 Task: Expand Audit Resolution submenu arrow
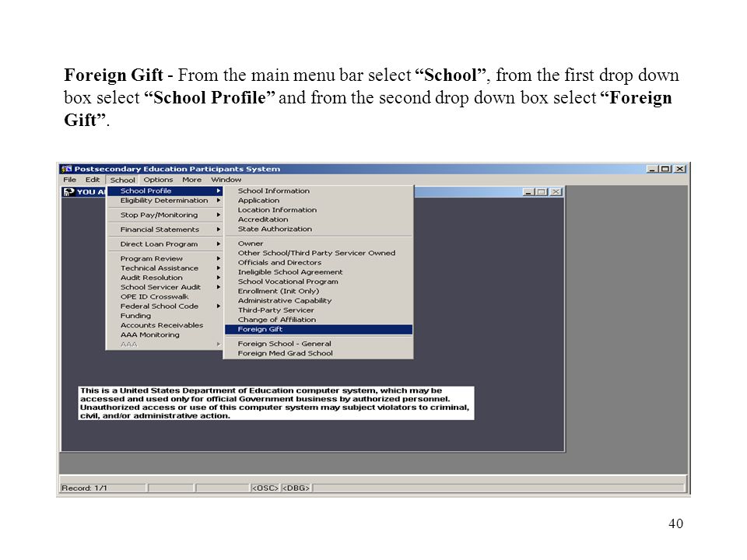pyautogui.click(x=218, y=278)
